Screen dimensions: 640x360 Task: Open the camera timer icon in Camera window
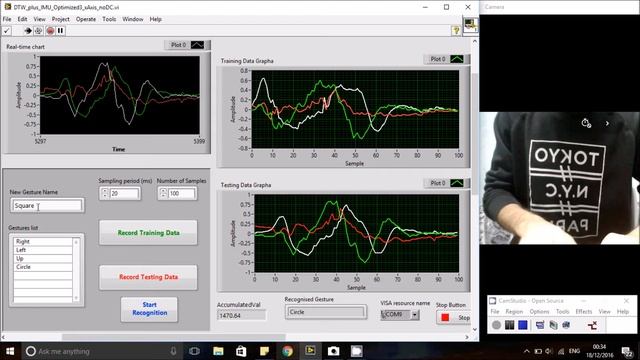(586, 123)
